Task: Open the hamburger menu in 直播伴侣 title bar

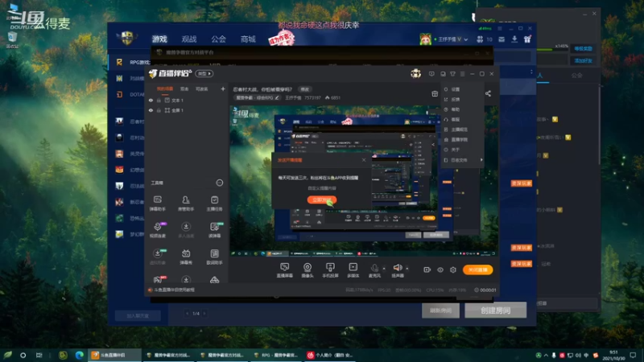Action: click(x=462, y=74)
